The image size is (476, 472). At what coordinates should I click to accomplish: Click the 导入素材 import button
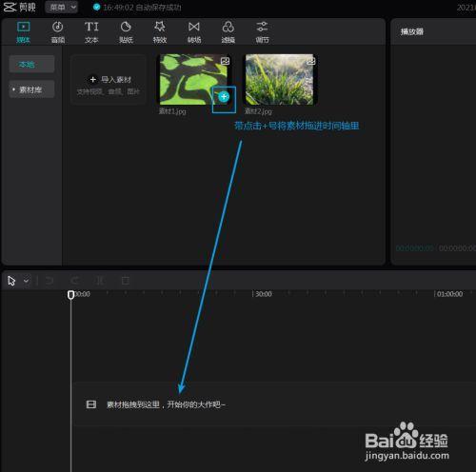(x=109, y=79)
